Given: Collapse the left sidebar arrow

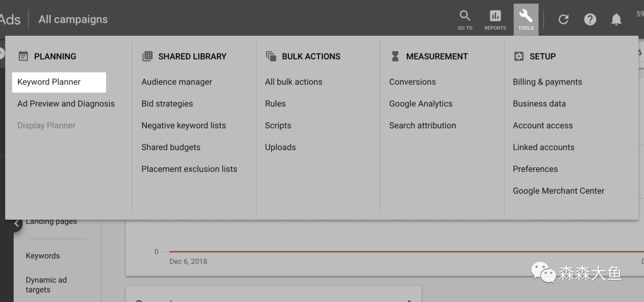Looking at the screenshot, I should [16, 224].
